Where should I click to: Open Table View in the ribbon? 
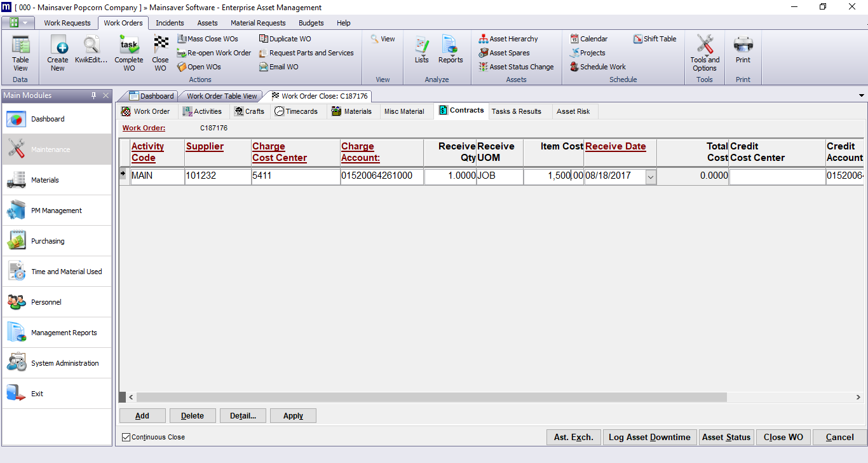[20, 46]
